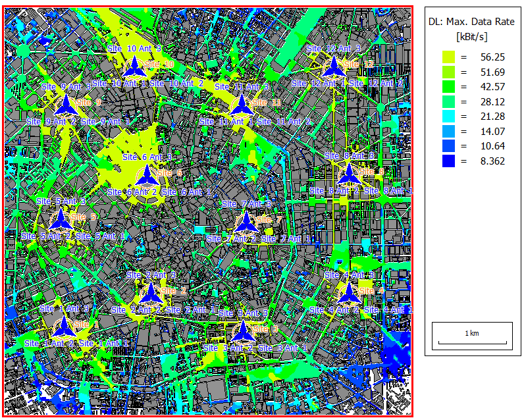524x420 pixels.
Task: Click the Site 6 antenna marker
Action: point(147,174)
